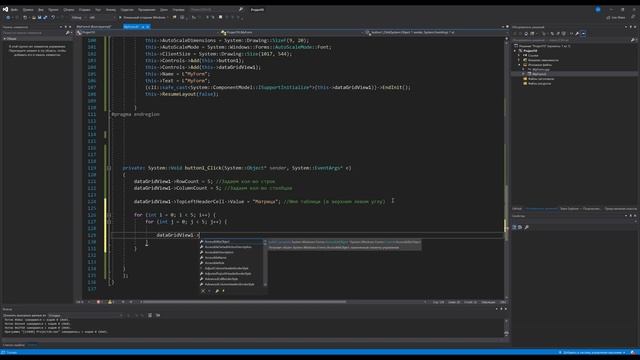The width and height of the screenshot is (640, 360).
Task: Click the editor vertical scrollbar
Action: [506, 167]
